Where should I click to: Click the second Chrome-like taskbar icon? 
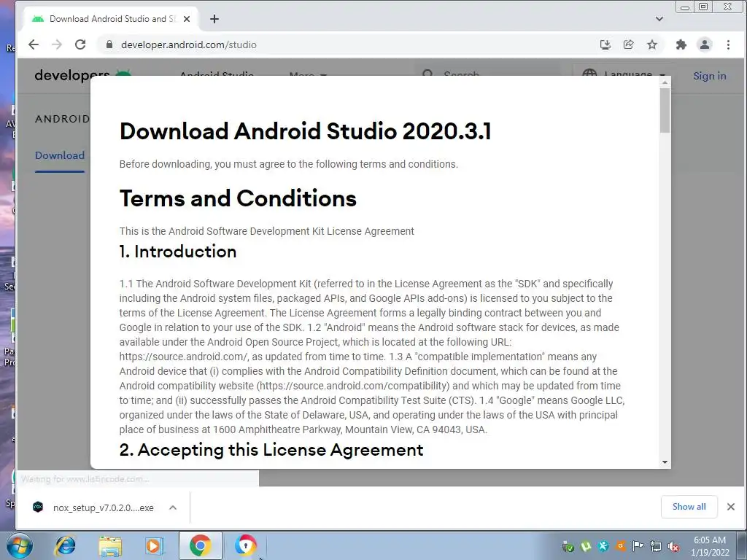(245, 545)
